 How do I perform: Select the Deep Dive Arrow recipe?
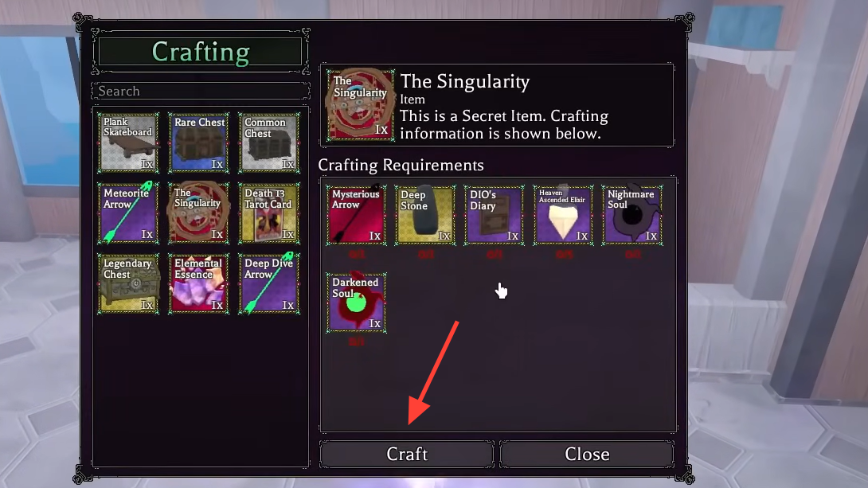pos(270,284)
